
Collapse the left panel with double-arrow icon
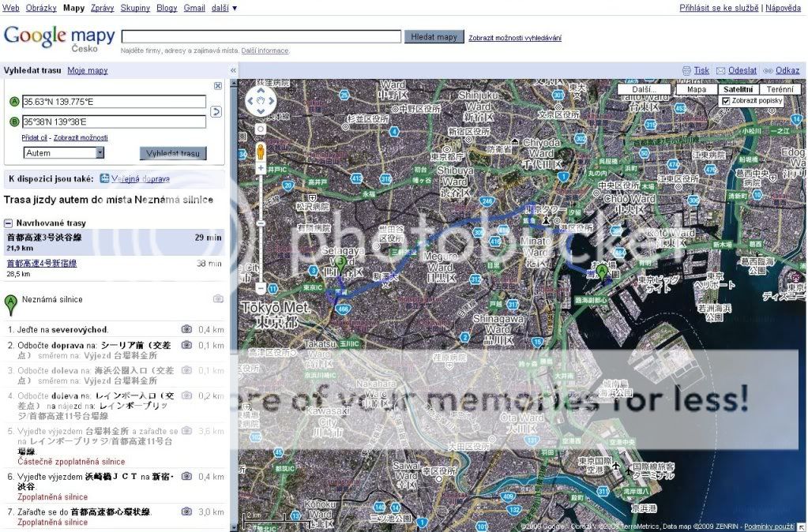click(x=233, y=70)
